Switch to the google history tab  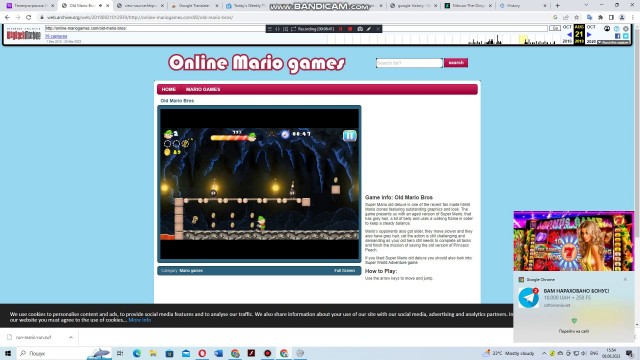413,6
